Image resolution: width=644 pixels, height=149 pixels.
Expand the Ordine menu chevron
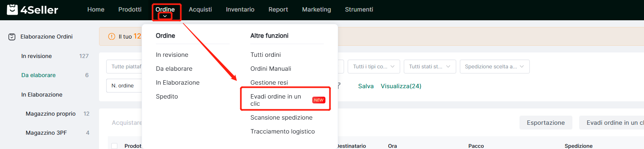click(x=165, y=16)
